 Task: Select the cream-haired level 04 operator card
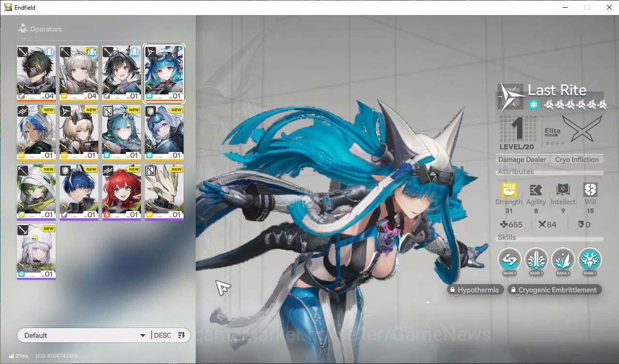79,73
